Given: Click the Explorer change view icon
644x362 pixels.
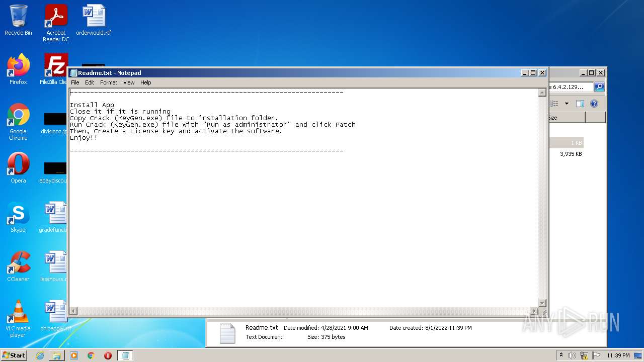Looking at the screenshot, I should (x=554, y=104).
